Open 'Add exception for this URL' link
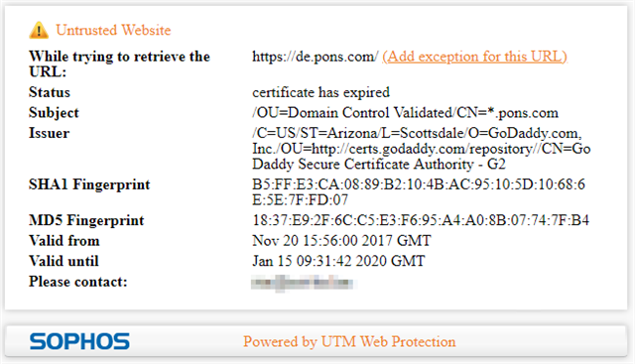635x364 pixels. click(x=474, y=57)
